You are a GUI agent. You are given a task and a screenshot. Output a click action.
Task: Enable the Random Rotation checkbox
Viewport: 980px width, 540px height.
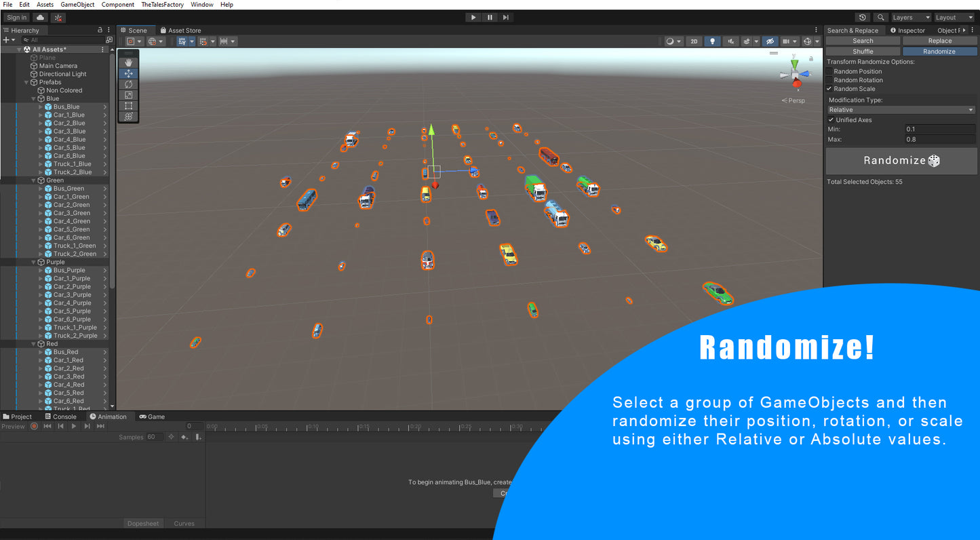tap(829, 80)
